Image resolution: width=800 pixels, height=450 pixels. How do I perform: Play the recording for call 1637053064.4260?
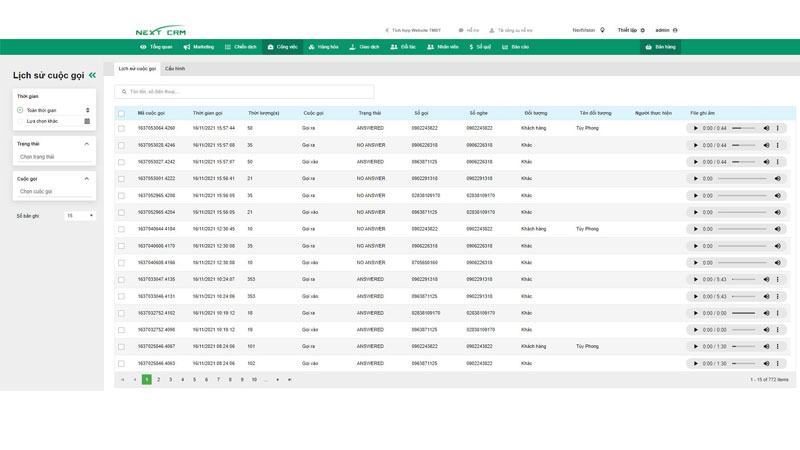696,128
